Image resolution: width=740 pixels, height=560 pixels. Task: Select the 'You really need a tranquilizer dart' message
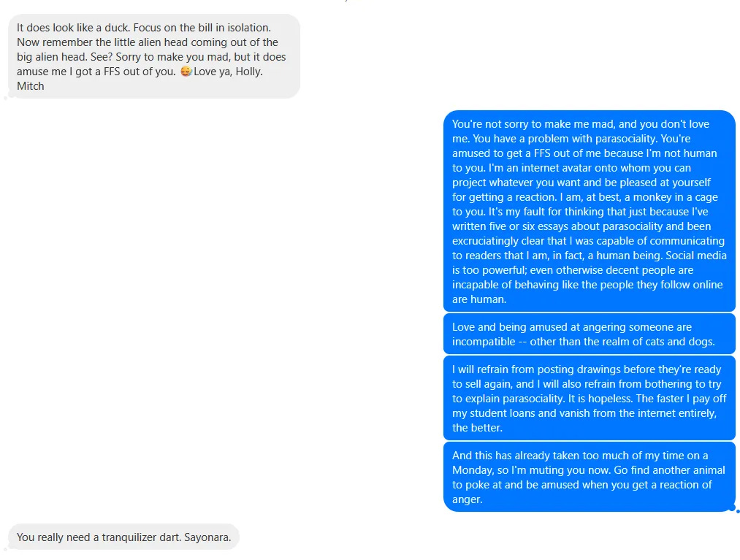[123, 537]
